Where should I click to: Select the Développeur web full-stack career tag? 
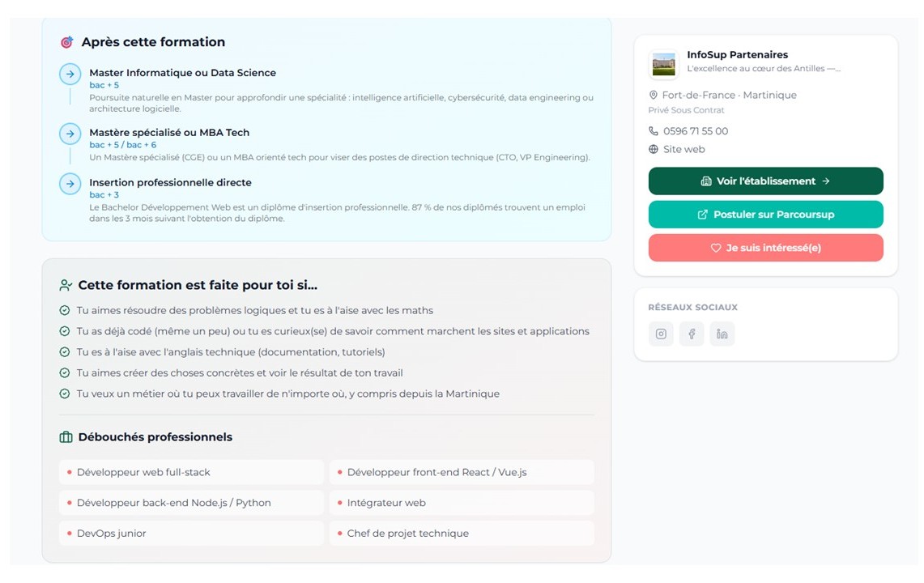click(190, 472)
